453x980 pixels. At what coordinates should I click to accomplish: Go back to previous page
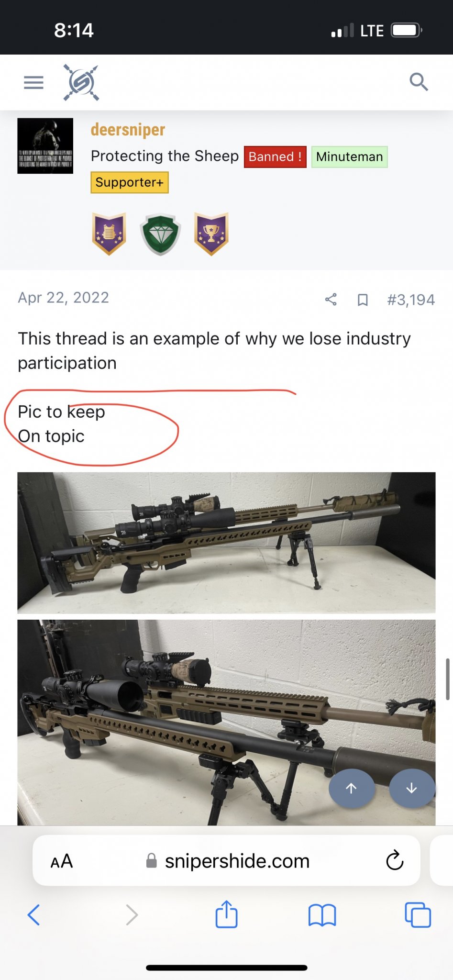(x=33, y=915)
